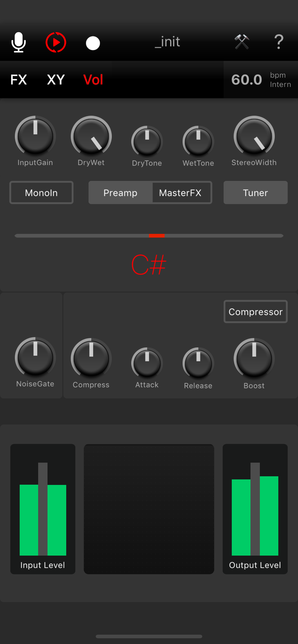Viewport: 298px width, 644px height.
Task: Click the Input Level meter
Action: pyautogui.click(x=43, y=509)
